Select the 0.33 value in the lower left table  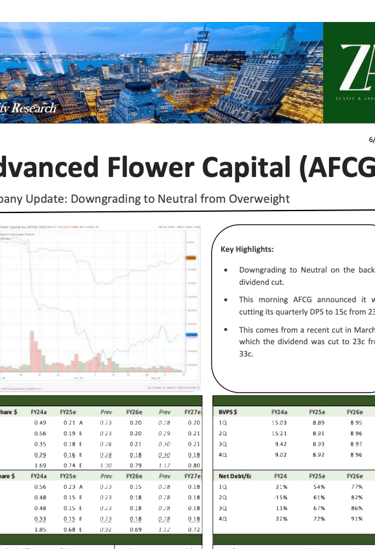pos(40,519)
